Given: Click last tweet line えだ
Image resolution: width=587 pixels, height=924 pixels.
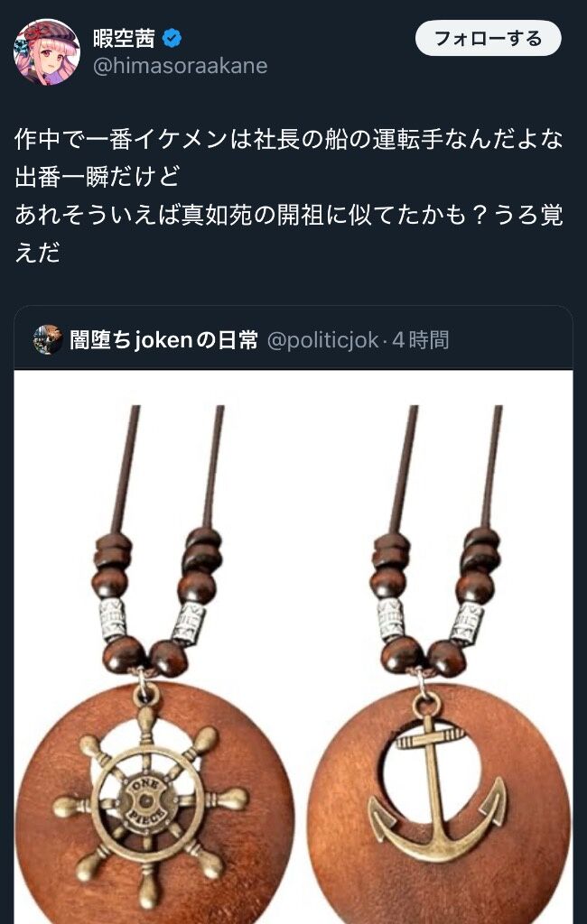Looking at the screenshot, I should 38,253.
